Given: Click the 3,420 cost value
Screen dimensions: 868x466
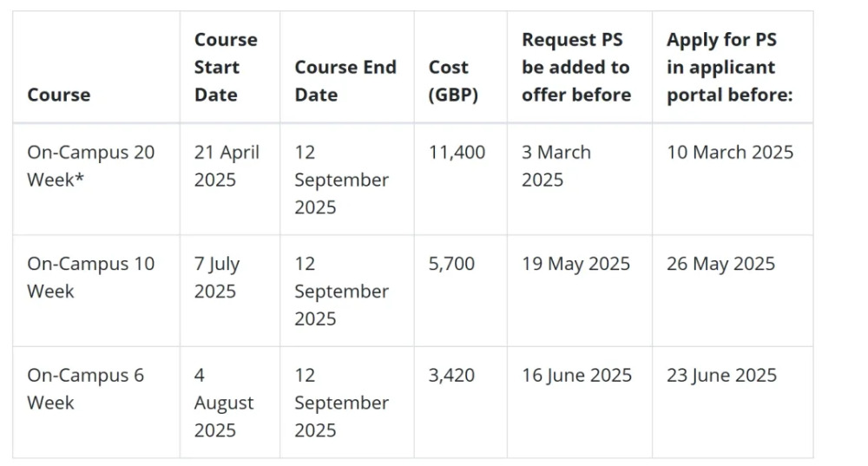Looking at the screenshot, I should pyautogui.click(x=451, y=375).
